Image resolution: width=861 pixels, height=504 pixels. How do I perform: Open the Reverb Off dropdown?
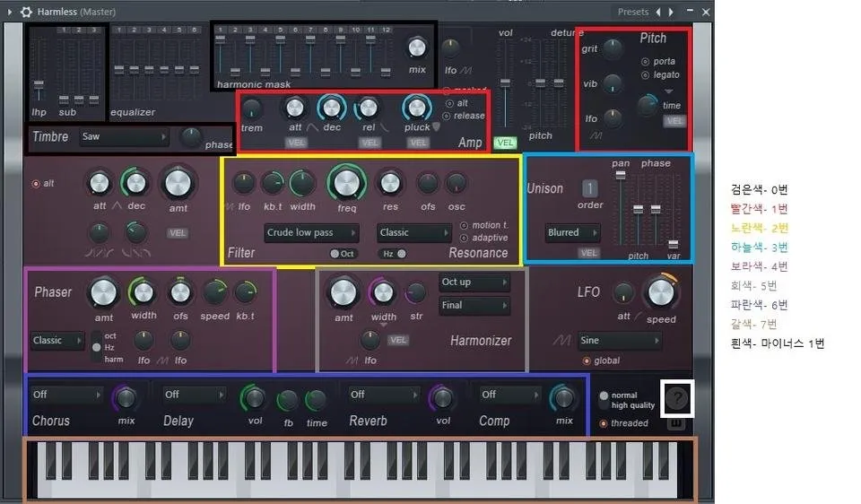click(384, 395)
